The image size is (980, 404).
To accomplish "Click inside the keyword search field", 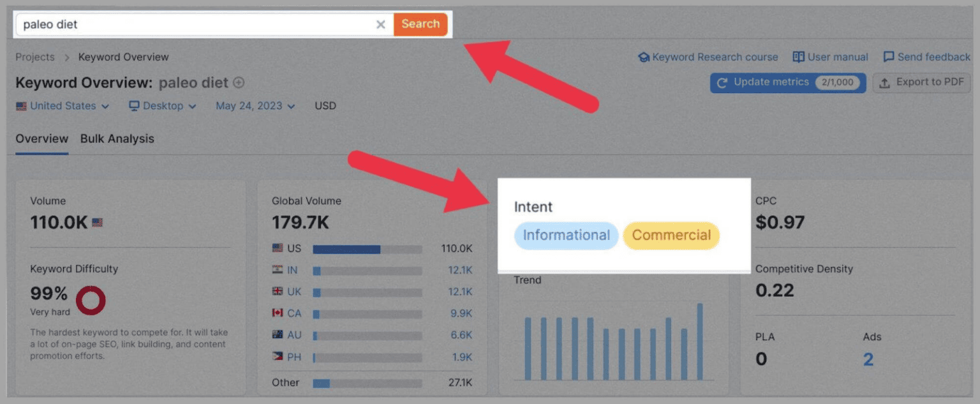I will coord(191,24).
